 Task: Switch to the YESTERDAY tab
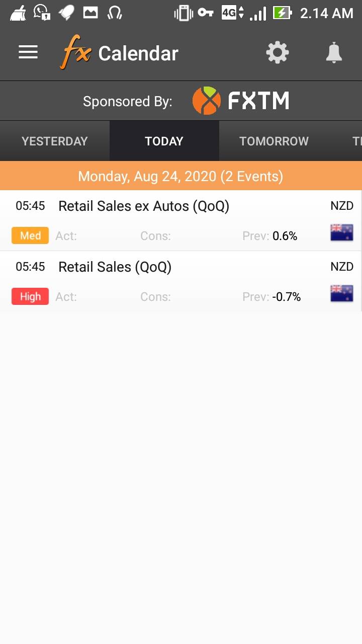(55, 141)
